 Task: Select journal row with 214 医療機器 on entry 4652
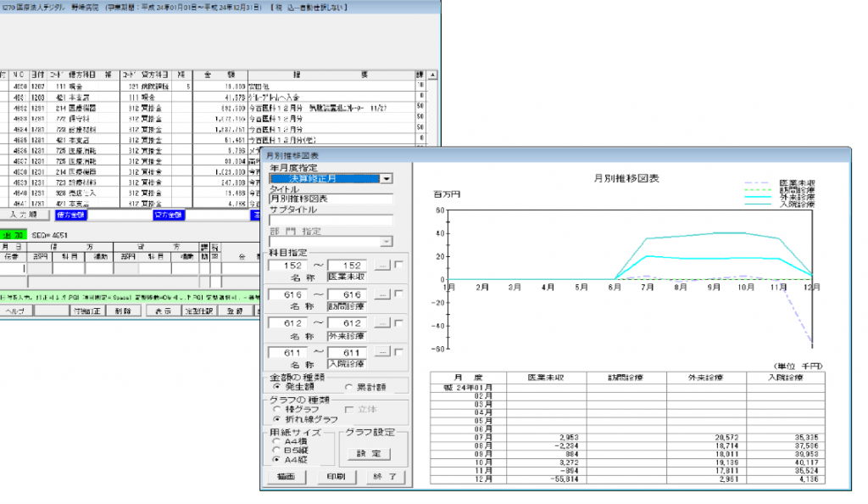click(213, 108)
